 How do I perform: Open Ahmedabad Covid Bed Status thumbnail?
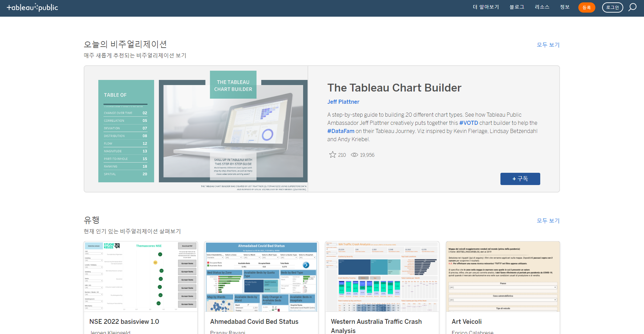(261, 277)
